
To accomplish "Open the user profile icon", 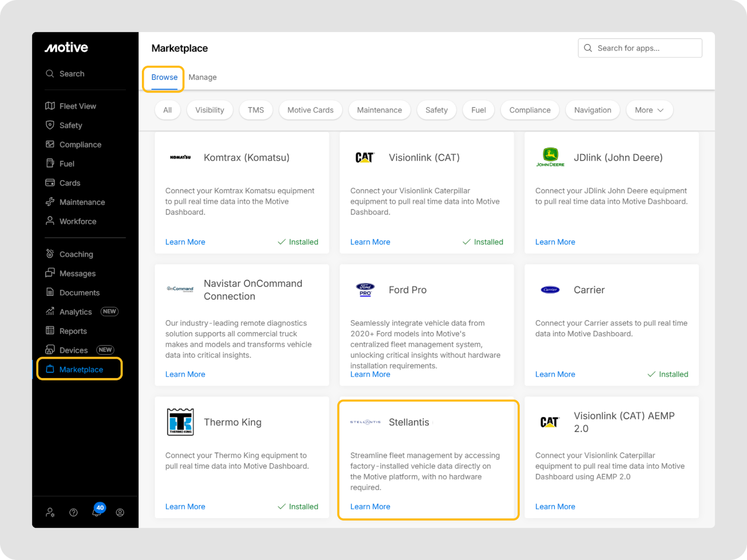I will [120, 512].
